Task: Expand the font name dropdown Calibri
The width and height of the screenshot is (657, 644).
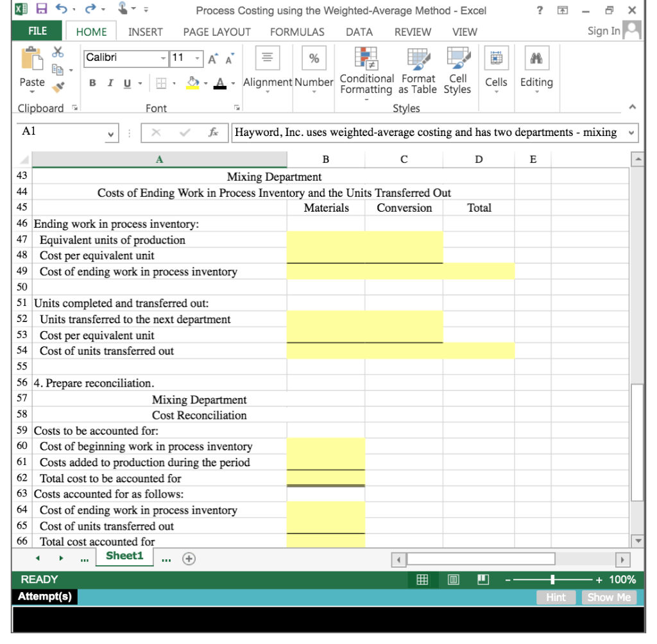Action: [x=163, y=58]
